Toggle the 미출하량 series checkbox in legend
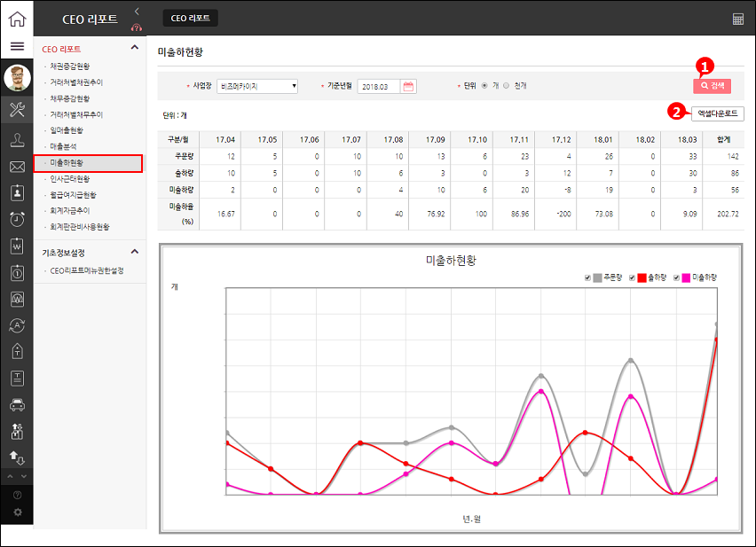This screenshot has width=756, height=547. coord(676,277)
